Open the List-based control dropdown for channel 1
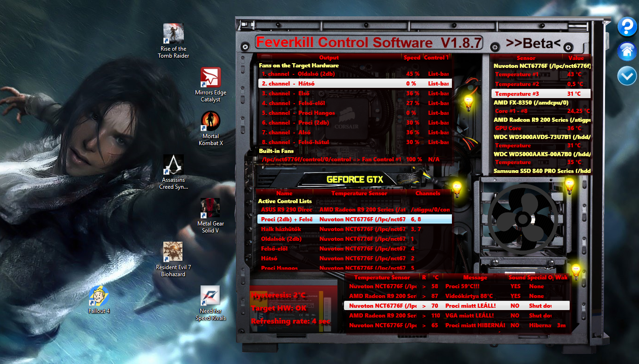Image resolution: width=639 pixels, height=364 pixels. (x=438, y=74)
